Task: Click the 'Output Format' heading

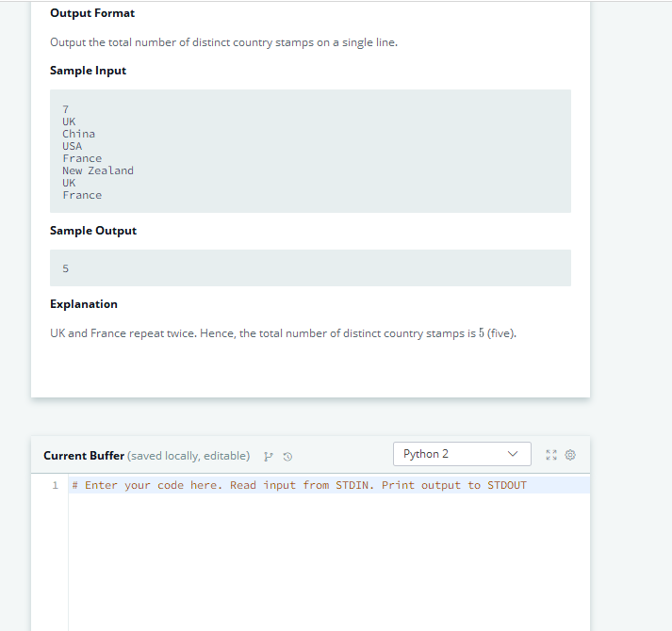Action: point(92,13)
